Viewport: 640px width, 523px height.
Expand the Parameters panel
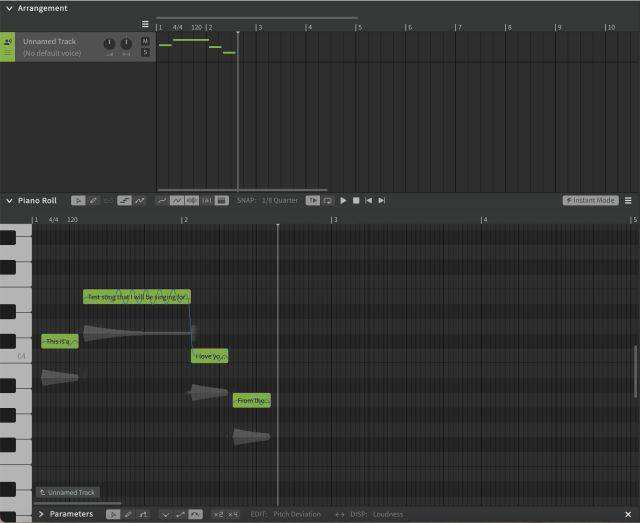click(x=41, y=514)
